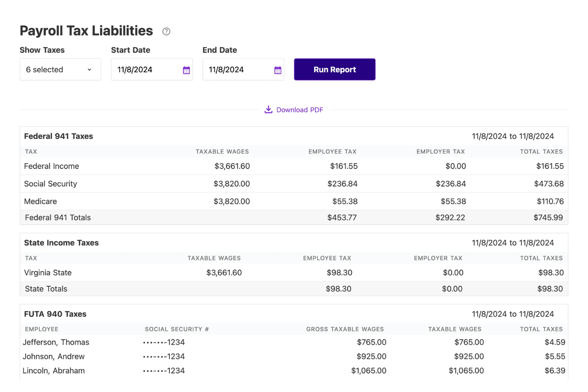Expand the '6 selected' taxes dropdown
588x392 pixels.
pos(60,70)
